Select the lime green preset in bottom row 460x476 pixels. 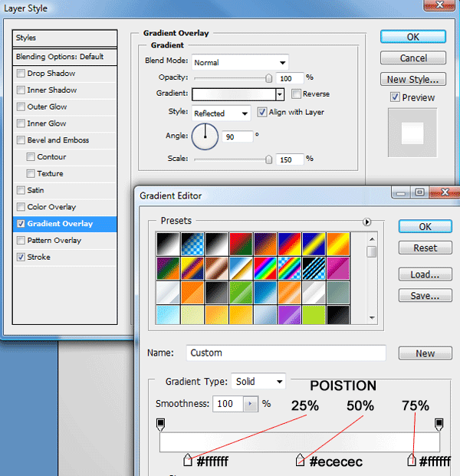(x=314, y=315)
